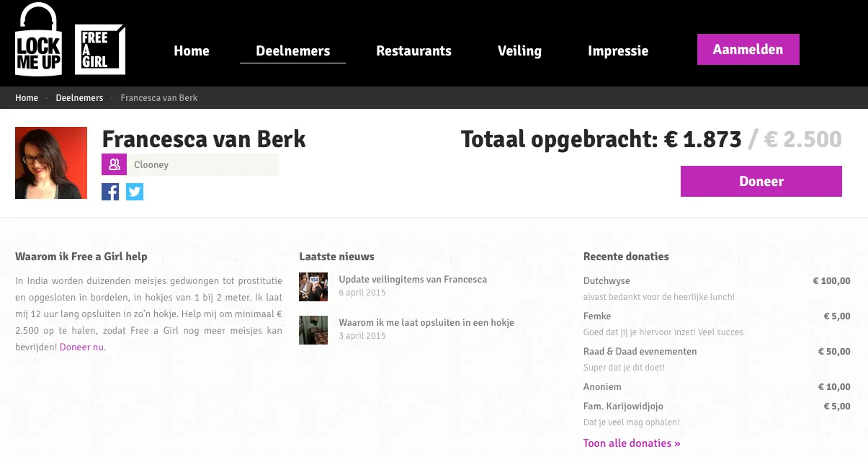Open the 'opsluiten in een hokje' thumbnail
Screen dimensions: 868x457
[x=313, y=329]
